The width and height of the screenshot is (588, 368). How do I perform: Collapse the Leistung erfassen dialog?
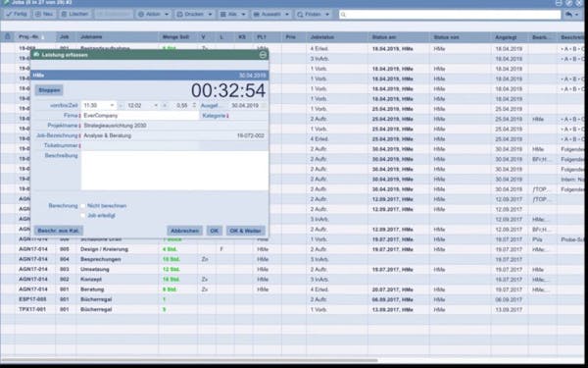(263, 55)
